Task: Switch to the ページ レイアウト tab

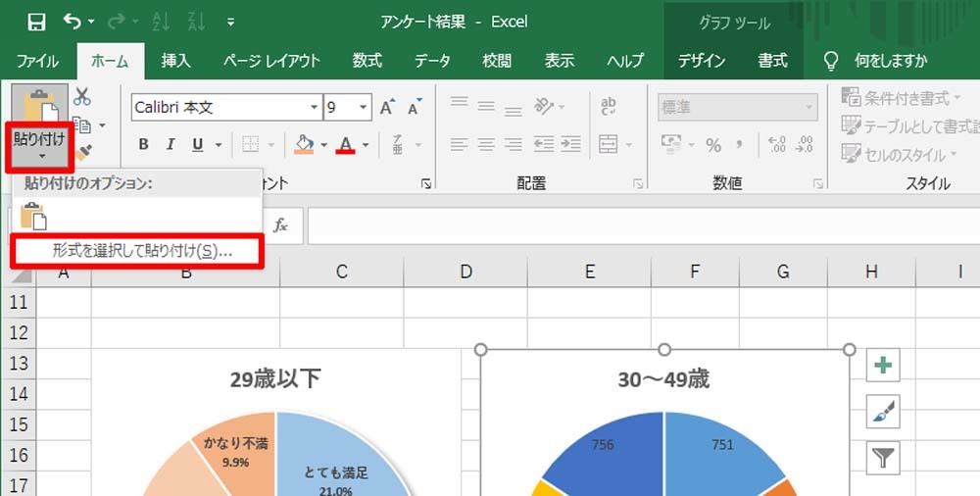Action: (x=271, y=61)
